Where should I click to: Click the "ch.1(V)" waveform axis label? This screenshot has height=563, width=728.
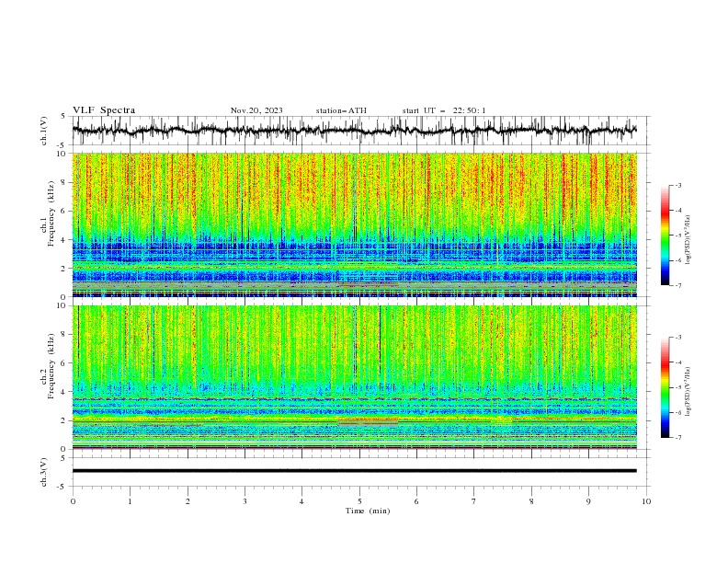pos(44,131)
